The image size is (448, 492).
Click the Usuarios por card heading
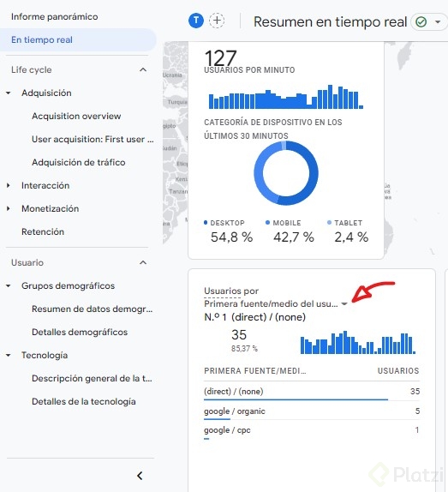(231, 291)
